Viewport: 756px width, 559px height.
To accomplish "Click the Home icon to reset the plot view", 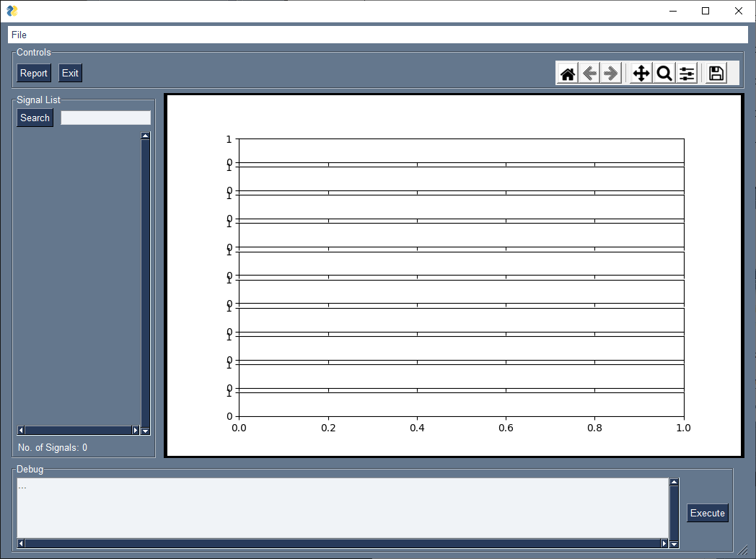I will (568, 73).
